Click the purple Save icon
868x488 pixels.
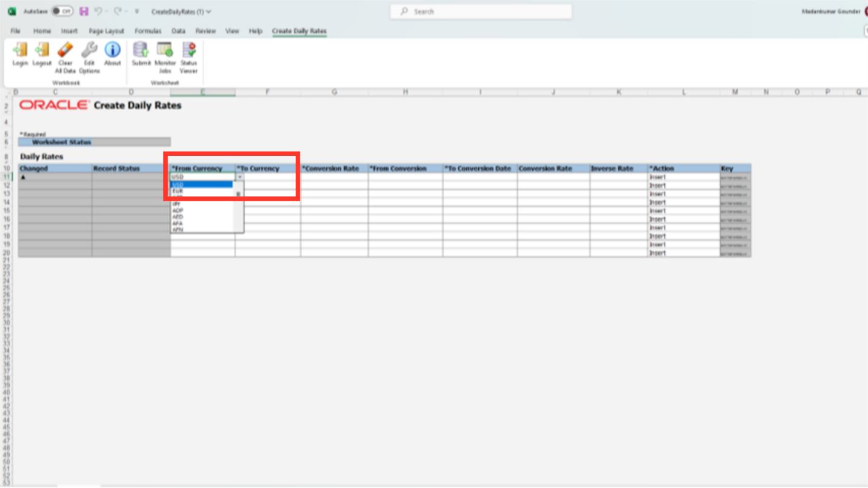click(84, 12)
